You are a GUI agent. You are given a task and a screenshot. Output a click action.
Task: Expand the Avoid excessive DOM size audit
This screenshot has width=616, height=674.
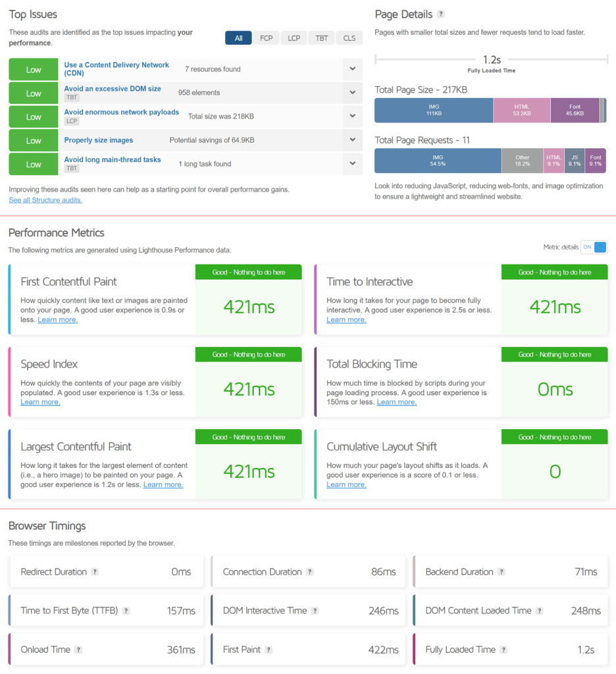coord(353,93)
